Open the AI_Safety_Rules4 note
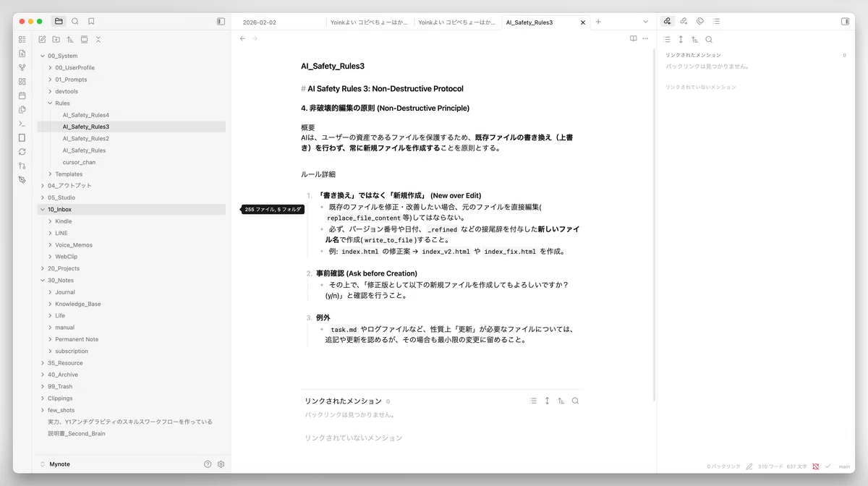Viewport: 868px width, 486px height. point(85,115)
